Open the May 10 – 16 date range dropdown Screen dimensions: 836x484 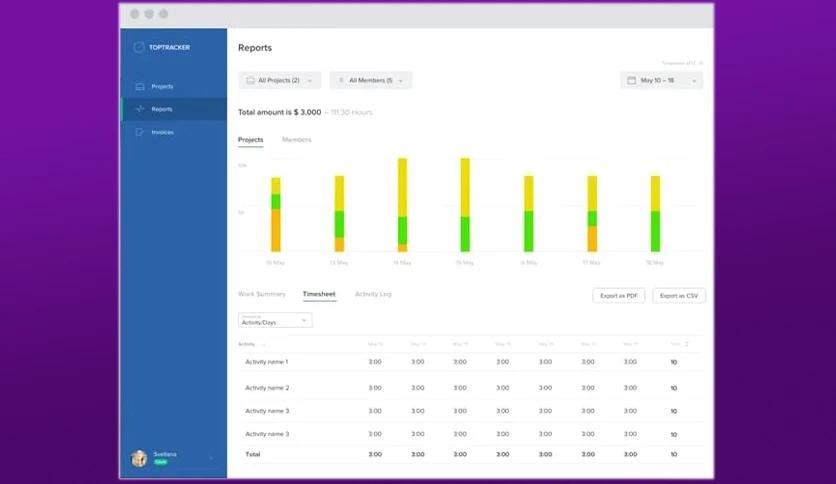661,80
